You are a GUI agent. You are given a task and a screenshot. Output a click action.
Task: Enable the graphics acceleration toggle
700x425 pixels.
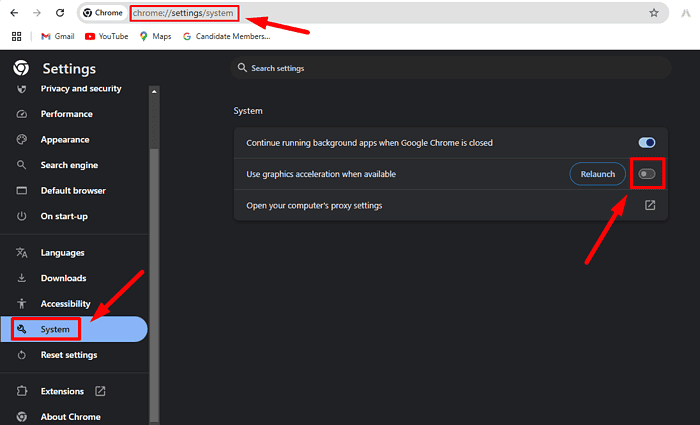coord(647,174)
